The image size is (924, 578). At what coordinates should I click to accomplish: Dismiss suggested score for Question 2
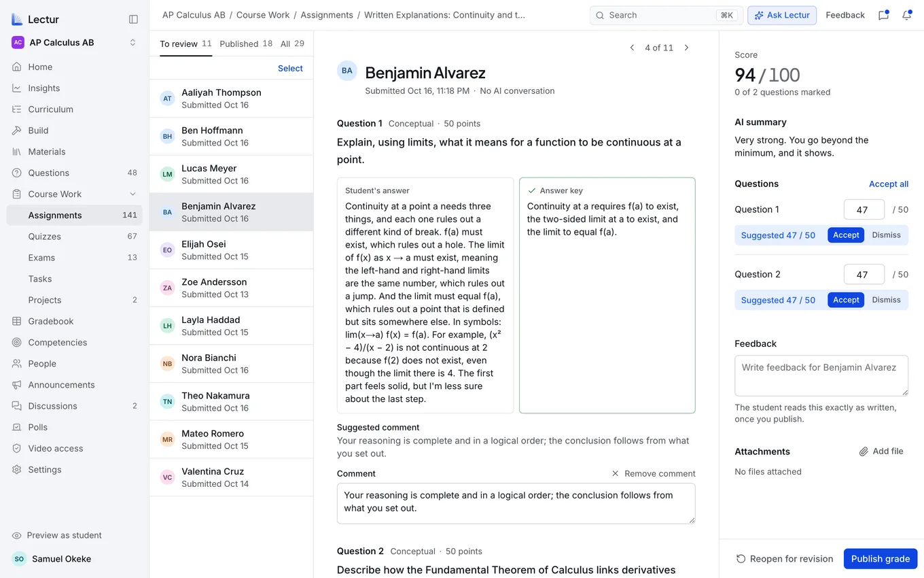(x=886, y=300)
